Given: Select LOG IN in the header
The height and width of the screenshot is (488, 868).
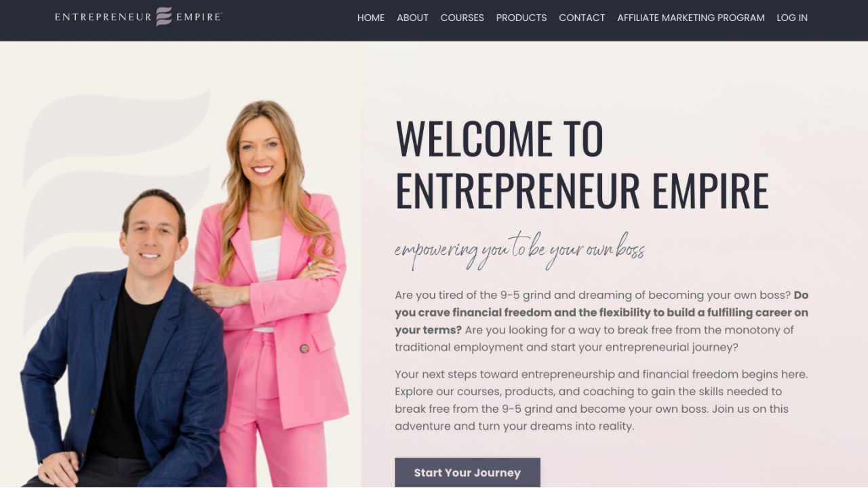Looking at the screenshot, I should pyautogui.click(x=792, y=18).
